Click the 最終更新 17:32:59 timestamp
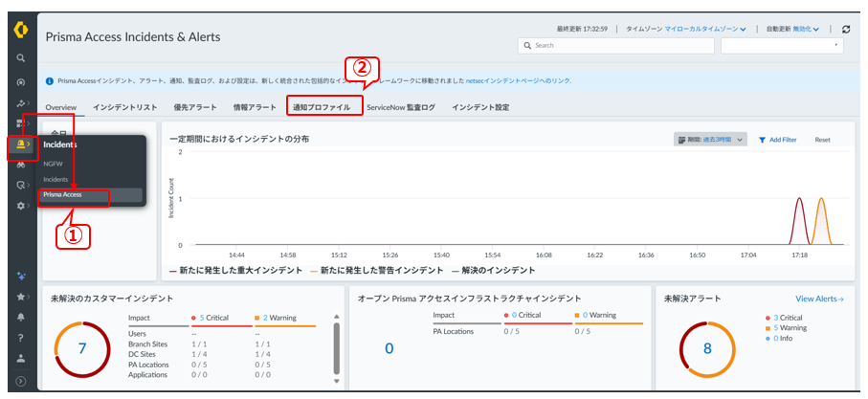This screenshot has width=868, height=399. click(x=583, y=29)
